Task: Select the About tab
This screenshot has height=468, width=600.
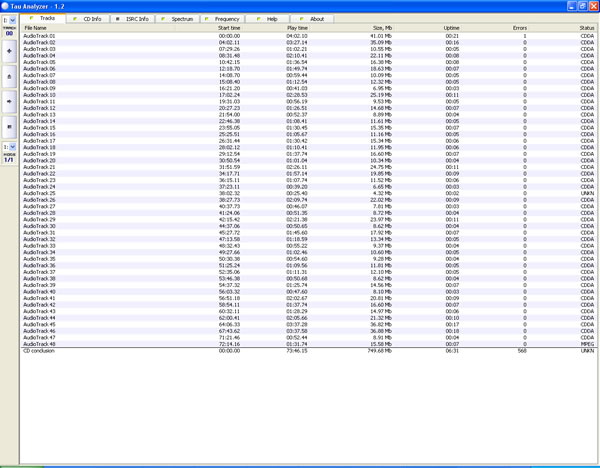Action: click(313, 19)
